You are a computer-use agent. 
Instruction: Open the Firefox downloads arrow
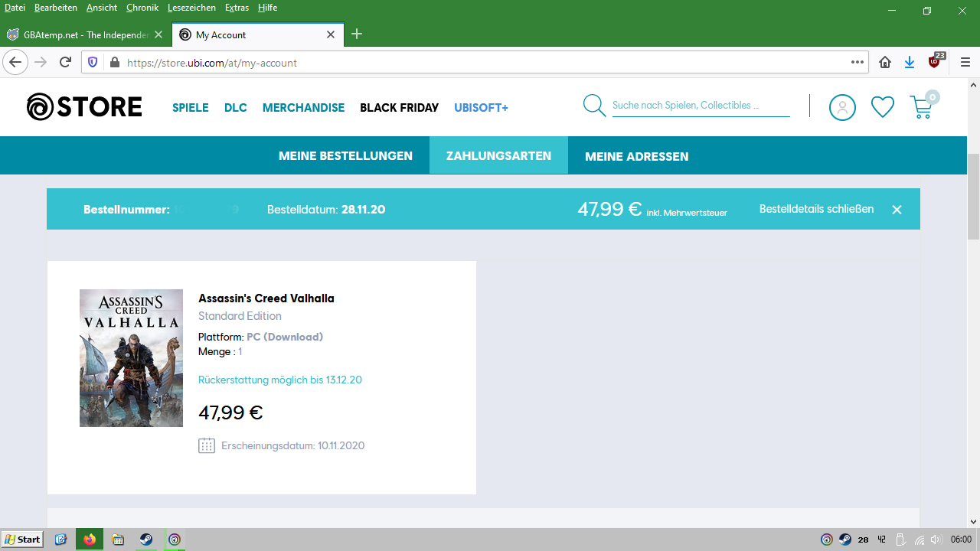pyautogui.click(x=910, y=63)
